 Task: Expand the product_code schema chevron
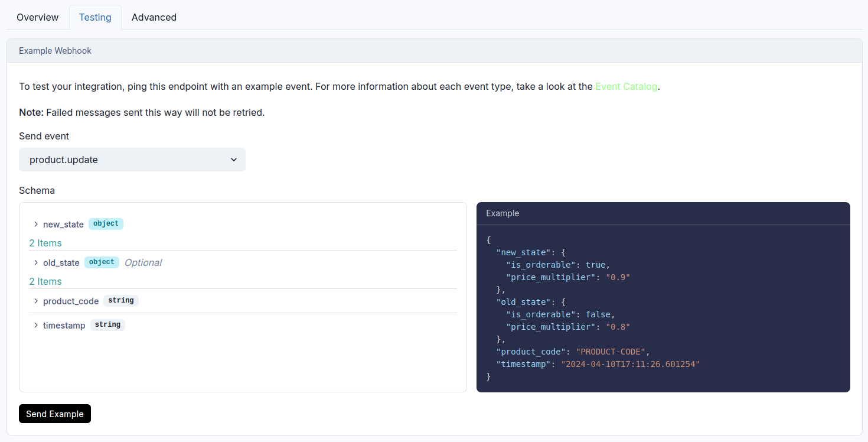click(x=36, y=301)
